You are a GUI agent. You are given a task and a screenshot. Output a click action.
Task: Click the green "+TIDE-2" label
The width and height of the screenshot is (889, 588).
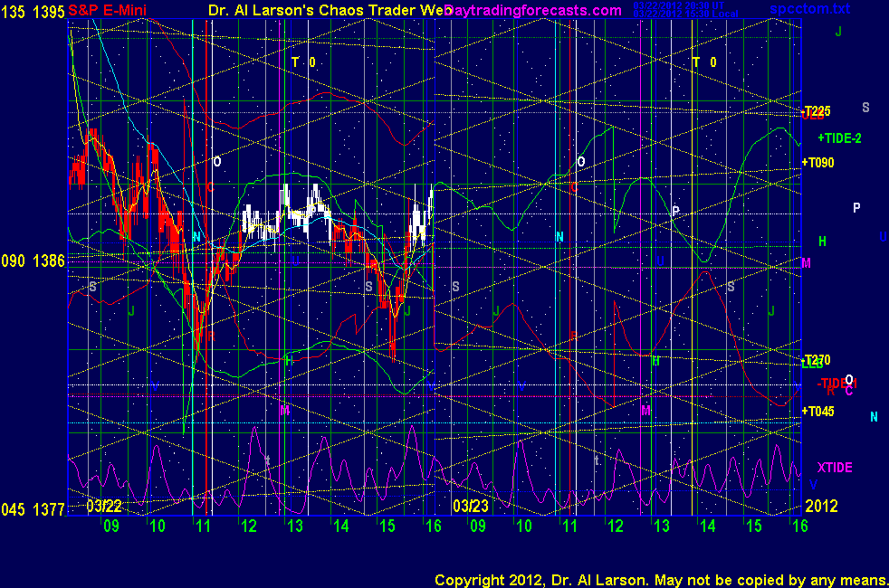click(840, 138)
